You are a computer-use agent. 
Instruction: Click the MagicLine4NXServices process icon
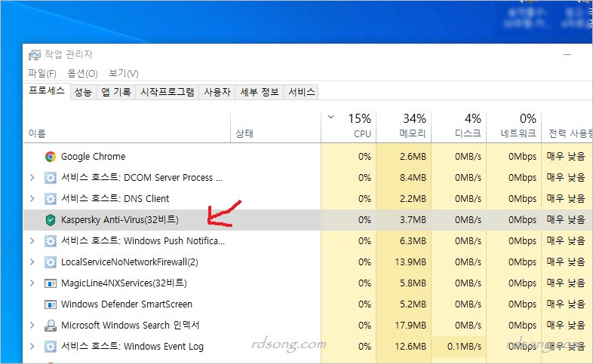pos(51,283)
